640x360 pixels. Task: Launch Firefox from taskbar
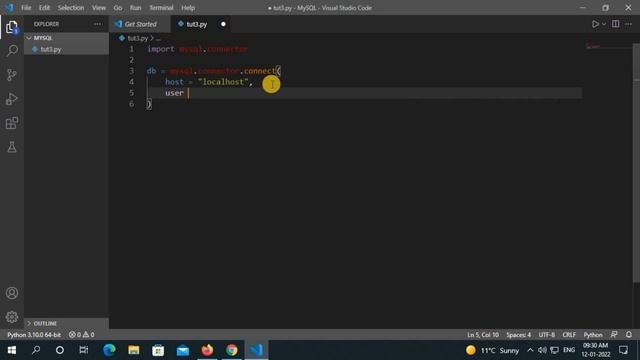pyautogui.click(x=207, y=350)
